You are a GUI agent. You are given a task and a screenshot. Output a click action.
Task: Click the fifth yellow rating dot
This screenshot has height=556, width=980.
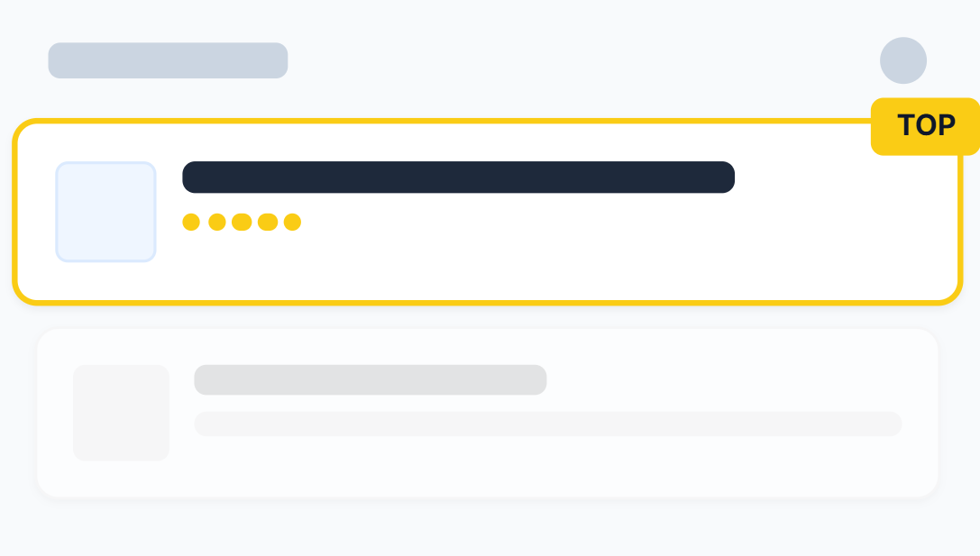tap(292, 223)
